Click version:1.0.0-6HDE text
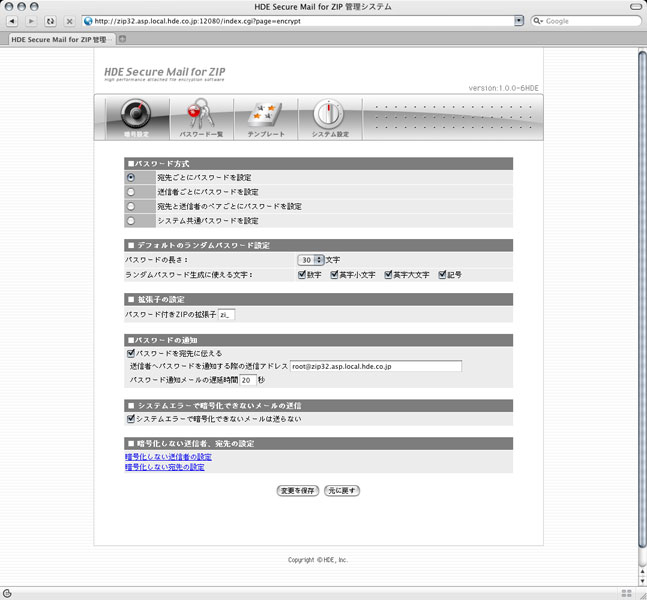647x600 pixels. click(x=503, y=88)
